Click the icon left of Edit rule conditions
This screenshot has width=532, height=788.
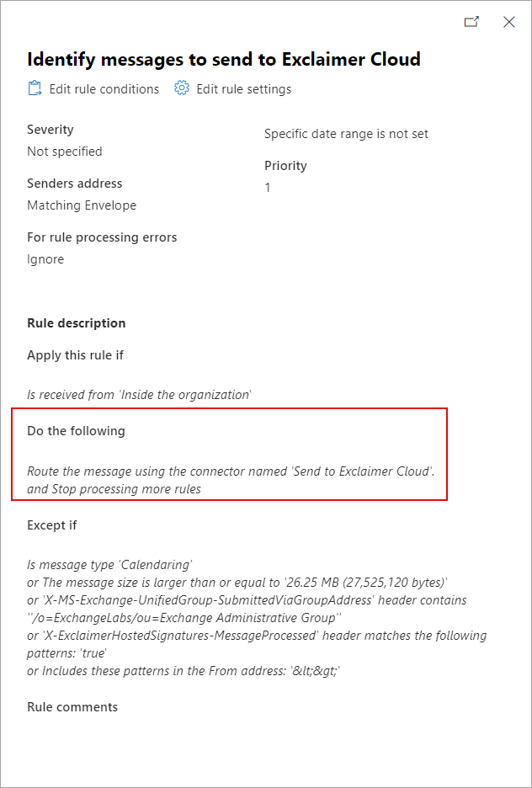pyautogui.click(x=34, y=88)
